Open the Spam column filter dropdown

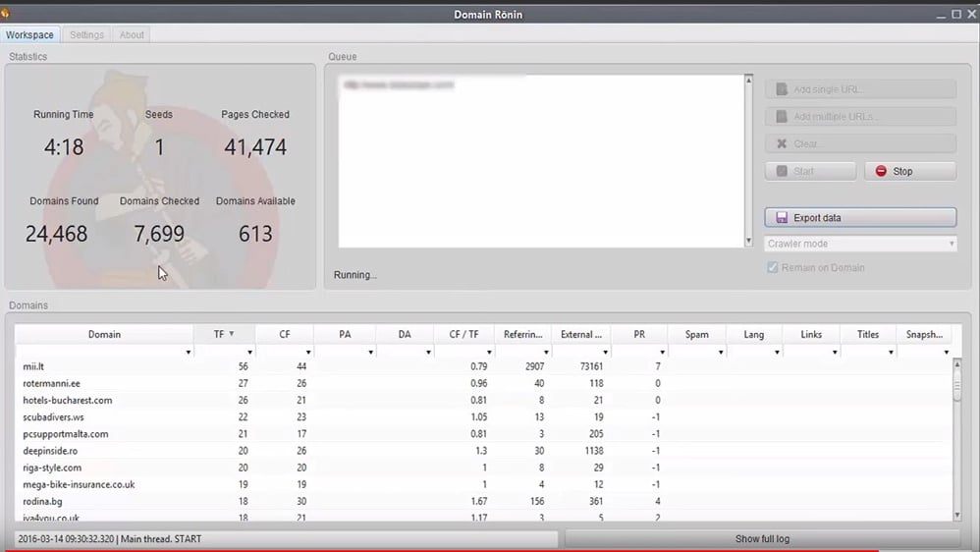click(x=719, y=352)
